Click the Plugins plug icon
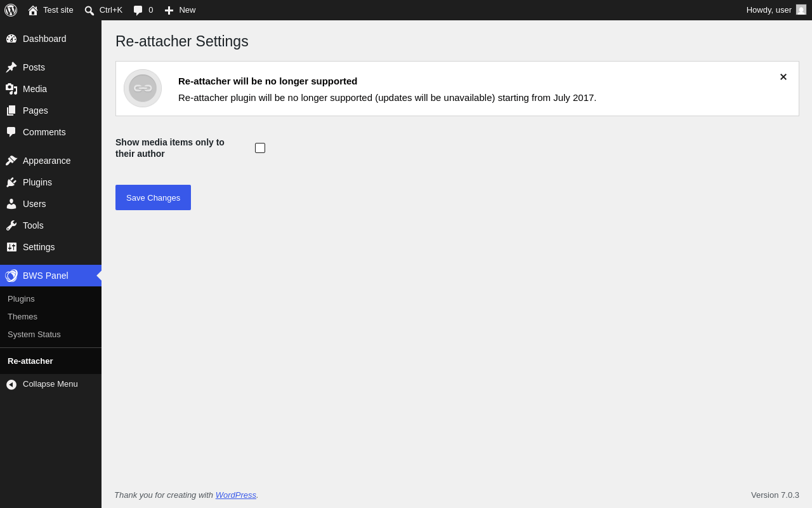The height and width of the screenshot is (508, 812). point(11,182)
